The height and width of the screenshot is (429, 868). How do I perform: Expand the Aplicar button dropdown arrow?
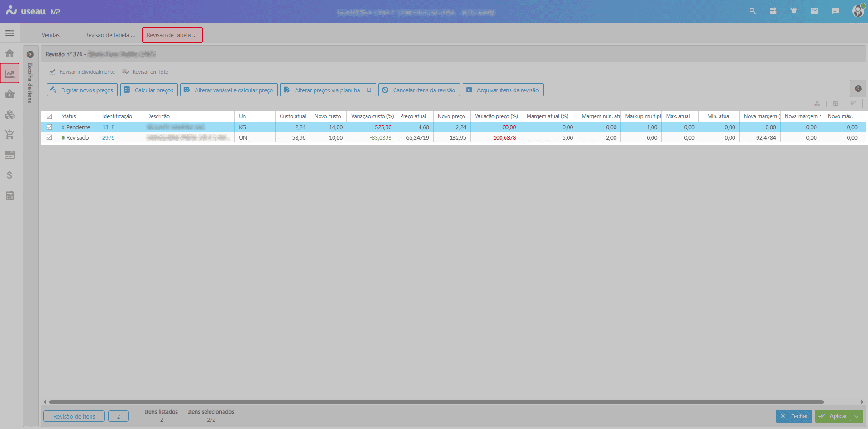(x=856, y=416)
